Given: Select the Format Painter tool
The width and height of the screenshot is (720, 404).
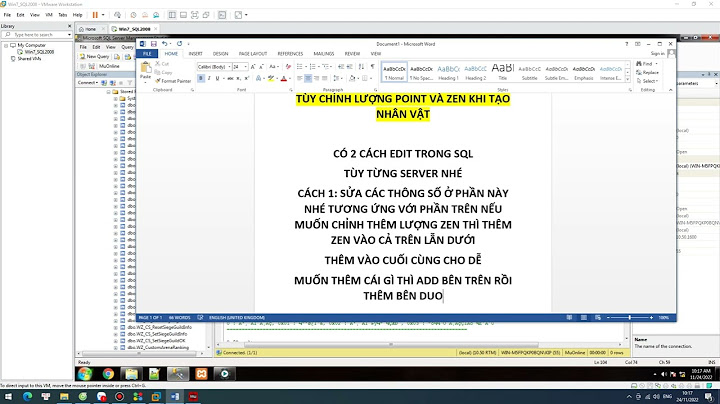Looking at the screenshot, I should [173, 81].
